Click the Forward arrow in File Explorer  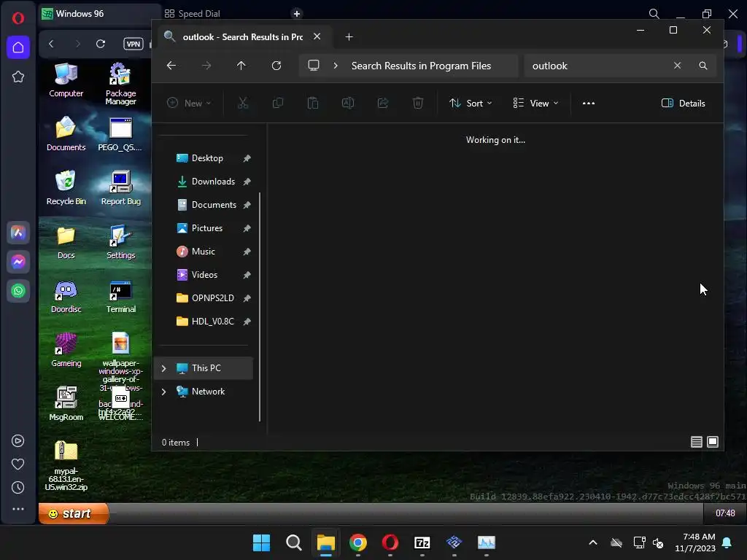(206, 66)
